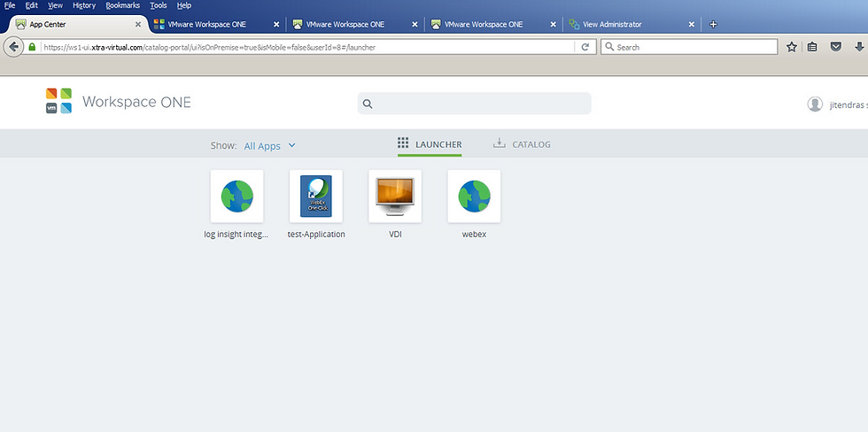This screenshot has width=868, height=432.
Task: Select the App Center browser tab
Action: tap(78, 24)
